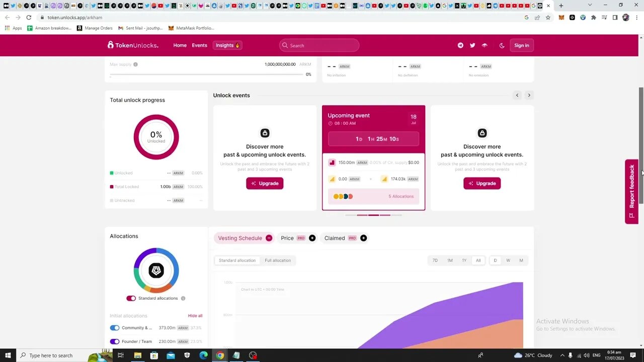Toggle Community allocation switch
The height and width of the screenshot is (362, 644).
tap(115, 328)
